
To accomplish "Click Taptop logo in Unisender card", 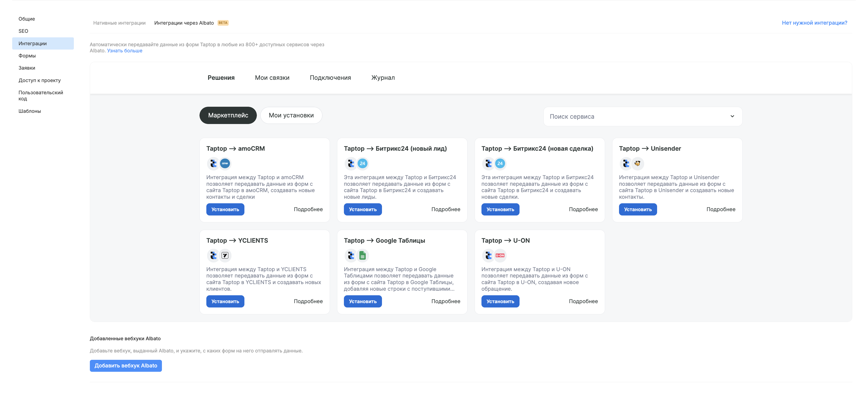I will (626, 164).
